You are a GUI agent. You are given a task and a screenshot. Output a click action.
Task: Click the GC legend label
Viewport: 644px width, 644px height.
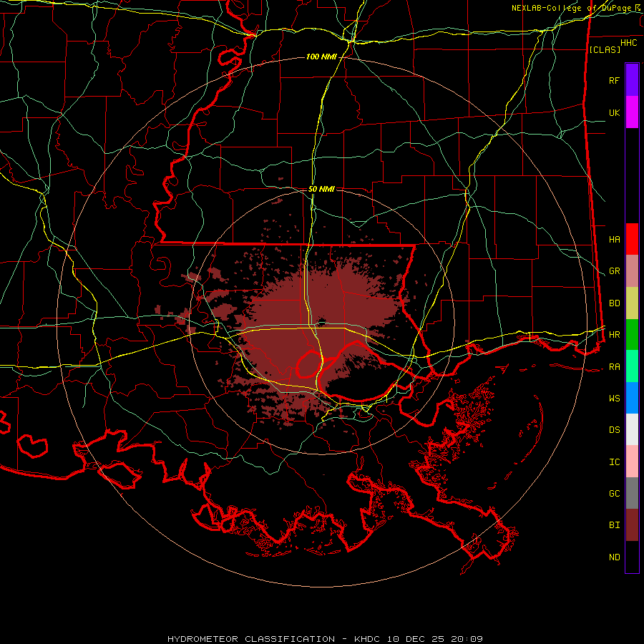[614, 494]
